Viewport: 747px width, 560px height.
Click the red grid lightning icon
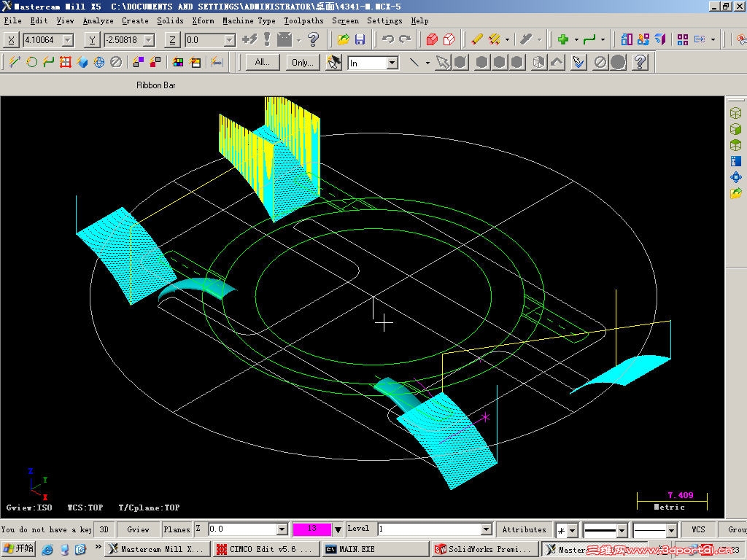[x=65, y=63]
